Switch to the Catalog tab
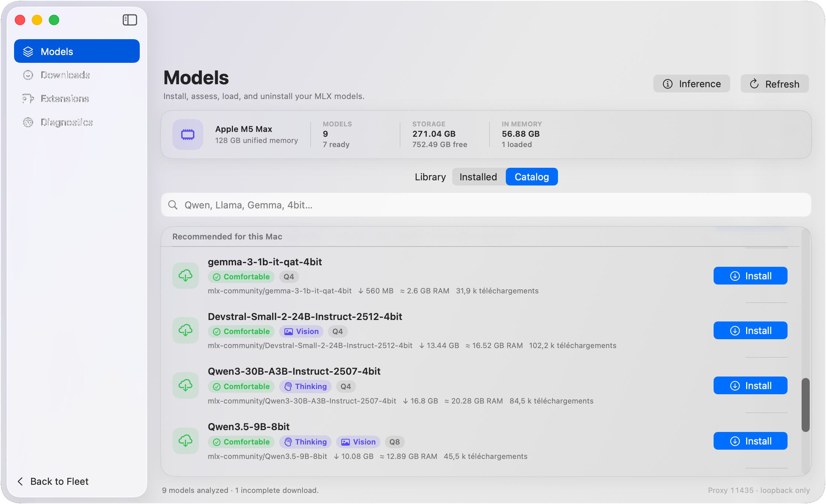This screenshot has height=504, width=826. click(x=532, y=177)
